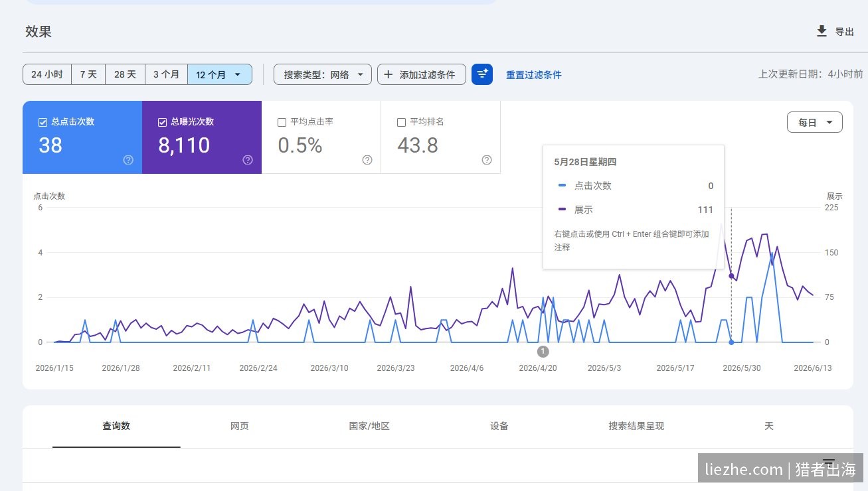Viewport: 868px width, 491px height.
Task: Select the 24 小时 time range
Action: tap(47, 74)
